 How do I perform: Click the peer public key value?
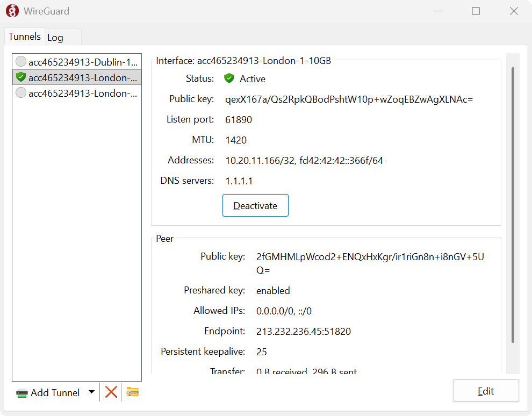click(x=370, y=263)
